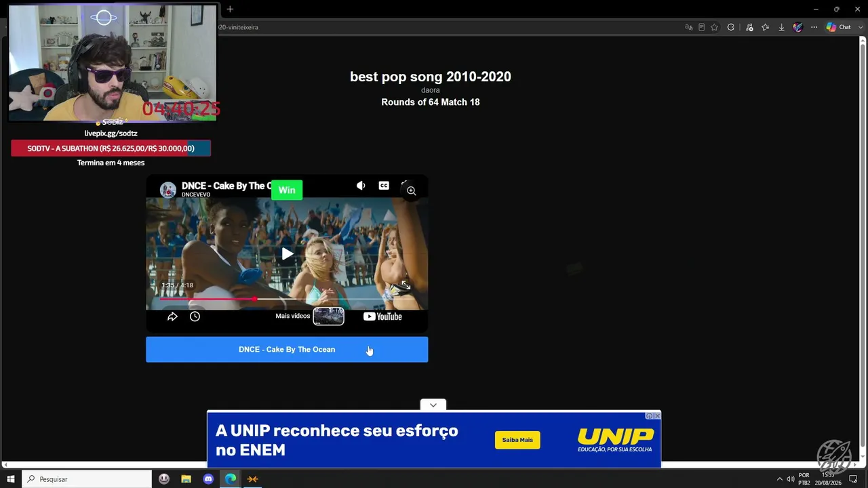Open Discord from the taskbar
The height and width of the screenshot is (488, 868).
208,479
